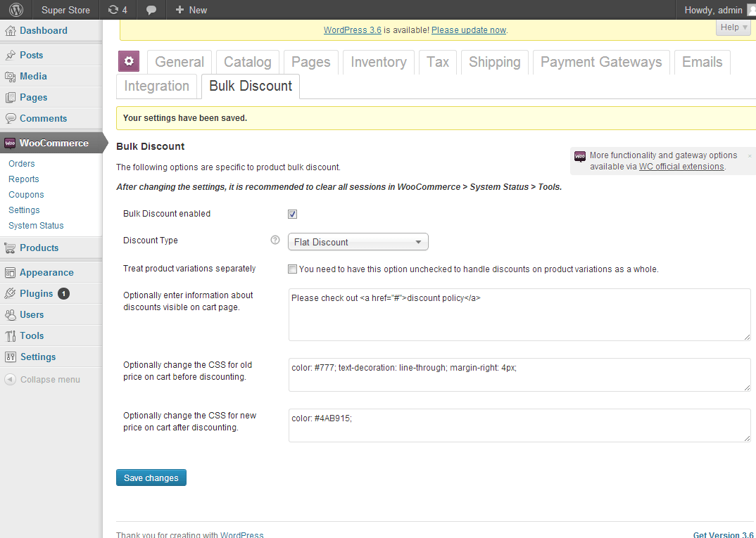The image size is (756, 538).
Task: Click the Media menu label
Action: (x=33, y=77)
